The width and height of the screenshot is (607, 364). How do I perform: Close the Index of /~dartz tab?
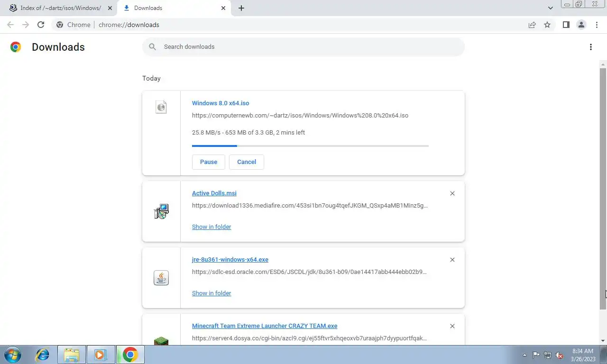coord(110,8)
